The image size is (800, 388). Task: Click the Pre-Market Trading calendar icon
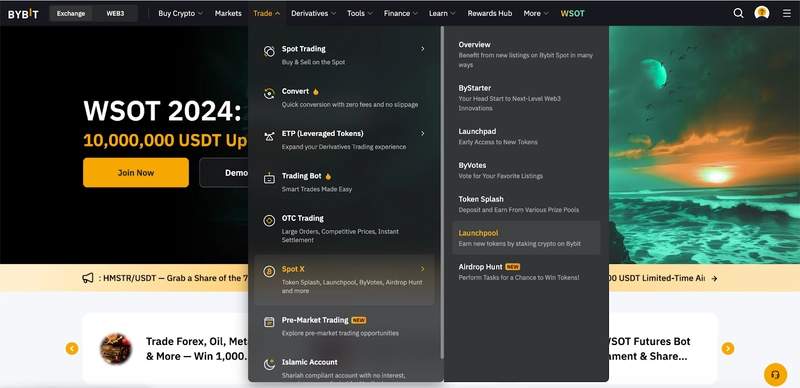(269, 322)
